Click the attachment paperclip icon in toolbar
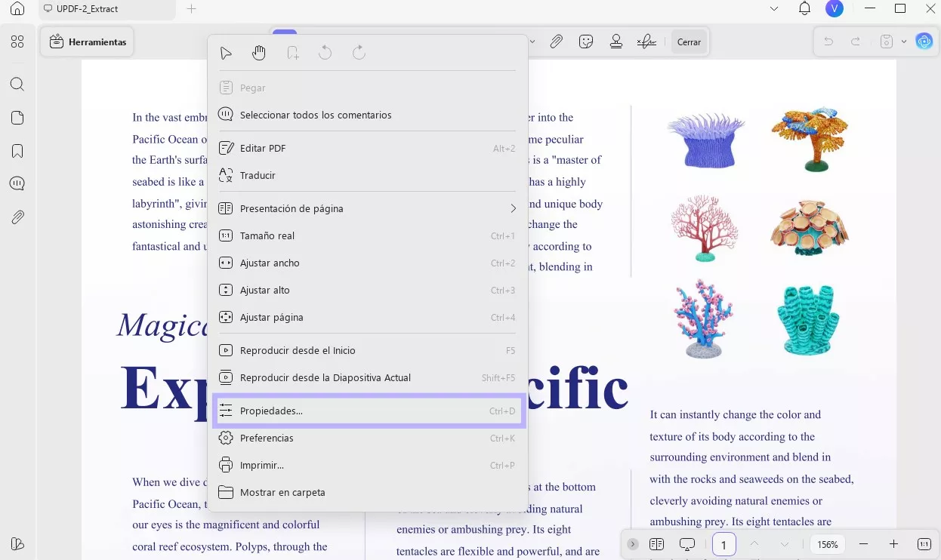This screenshot has width=941, height=560. coord(556,42)
